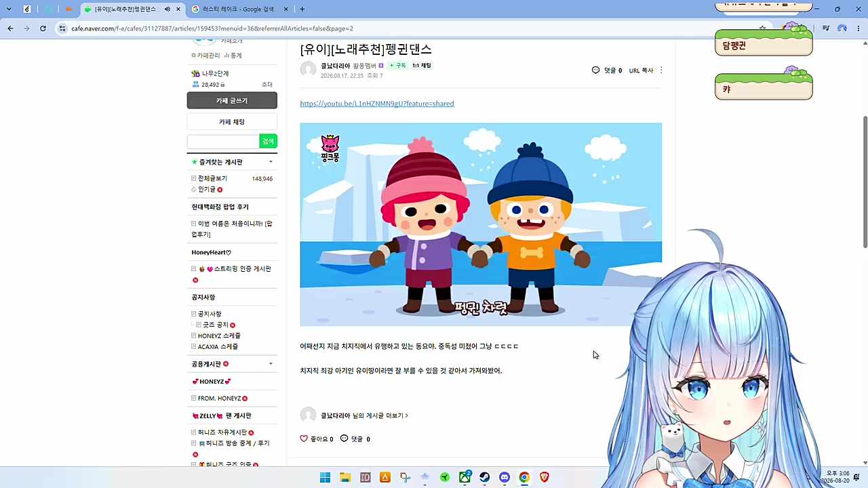Open 전체글보기 board in sidebar
Screen dimensions: 868x488
tap(212, 178)
